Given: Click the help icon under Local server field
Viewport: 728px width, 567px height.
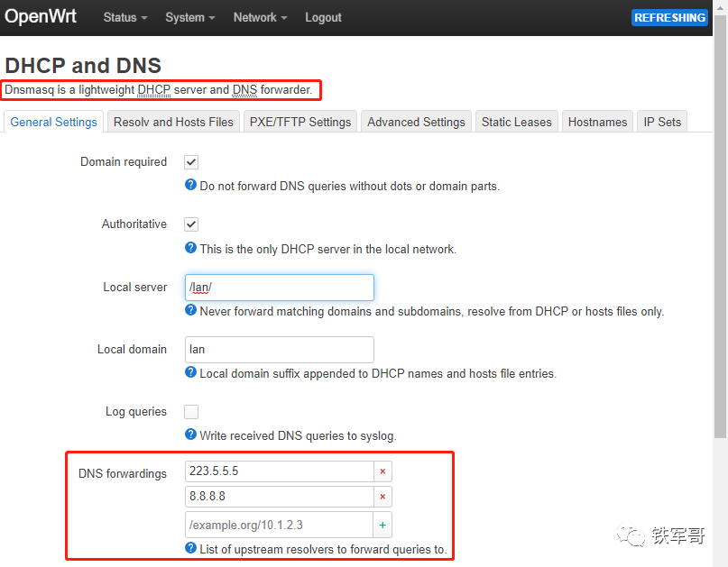Looking at the screenshot, I should point(190,310).
